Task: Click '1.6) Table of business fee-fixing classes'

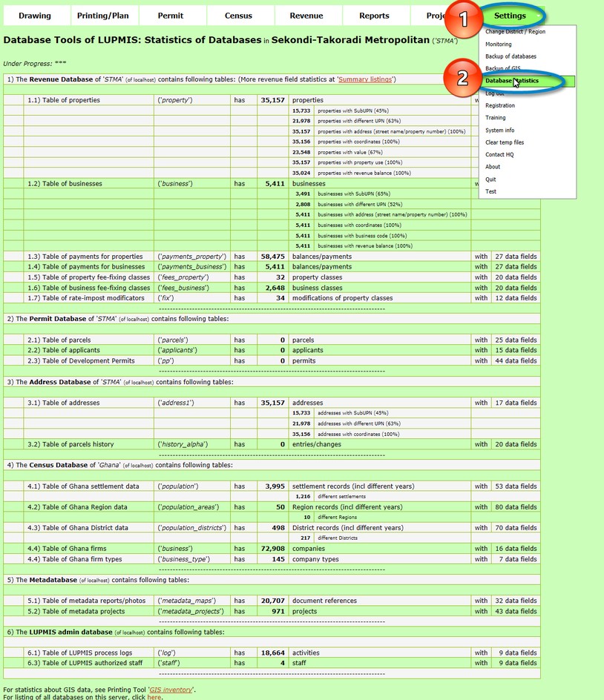Action: click(x=89, y=288)
